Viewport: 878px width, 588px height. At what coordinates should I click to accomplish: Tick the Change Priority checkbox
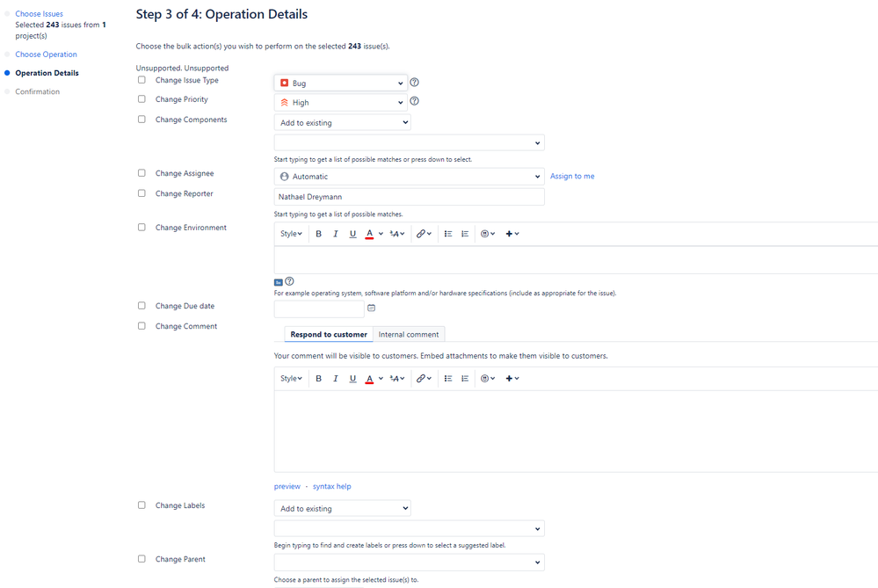tap(141, 99)
